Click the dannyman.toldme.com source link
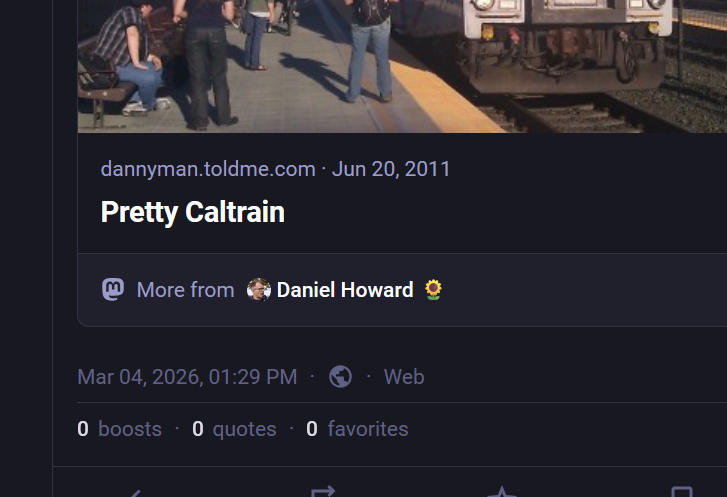 pos(208,169)
